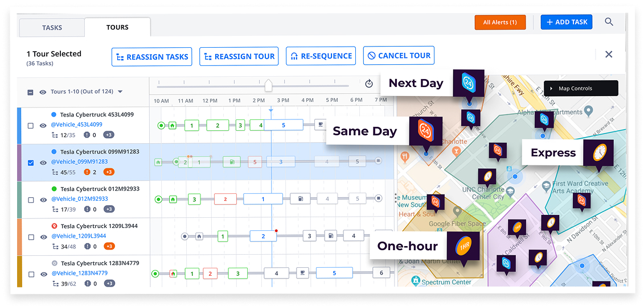Toggle visibility eye for Cybertruck 1209L3944
Viewport: 644px width, 307px height.
42,237
